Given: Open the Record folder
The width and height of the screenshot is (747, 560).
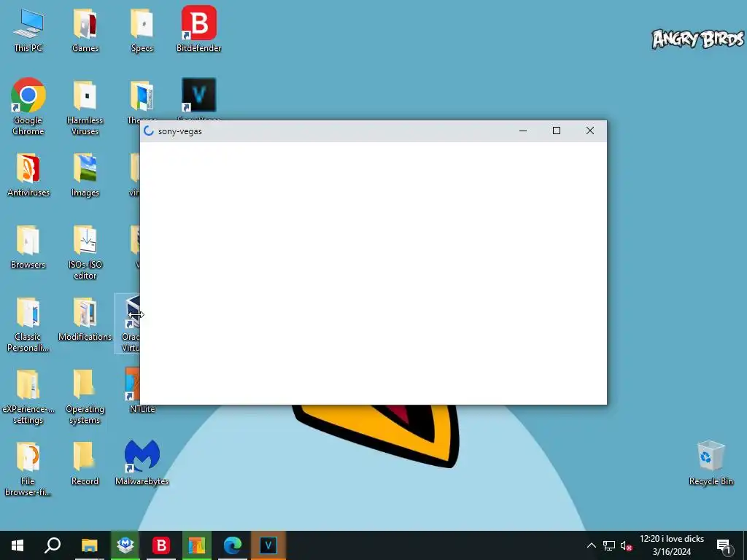Looking at the screenshot, I should click(85, 463).
